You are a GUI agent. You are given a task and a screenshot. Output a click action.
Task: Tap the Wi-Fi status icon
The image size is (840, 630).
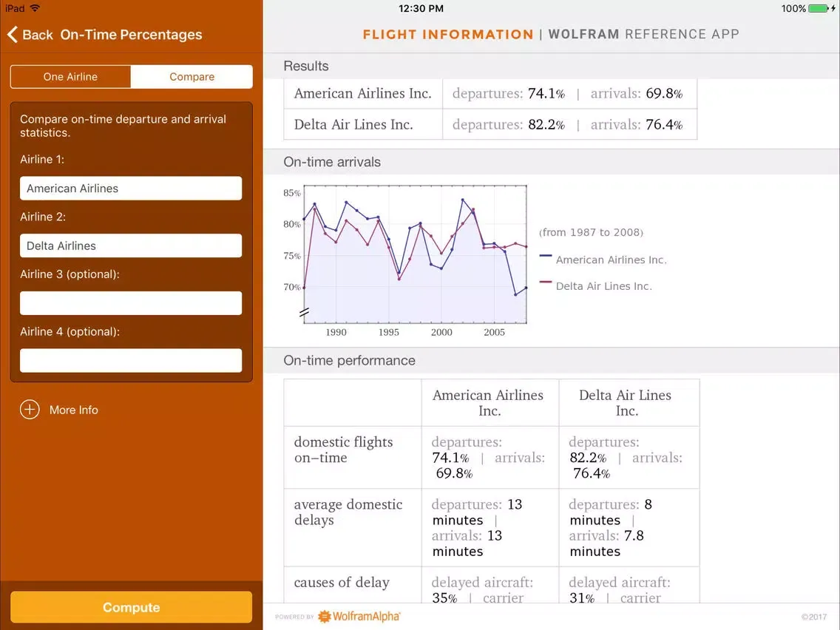(x=35, y=8)
